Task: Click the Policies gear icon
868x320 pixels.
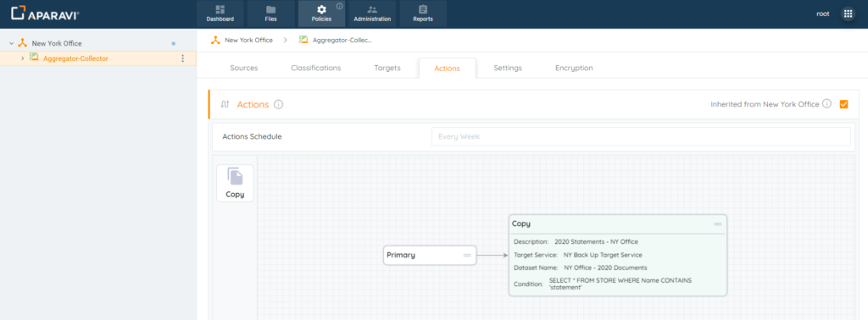Action: point(321,9)
